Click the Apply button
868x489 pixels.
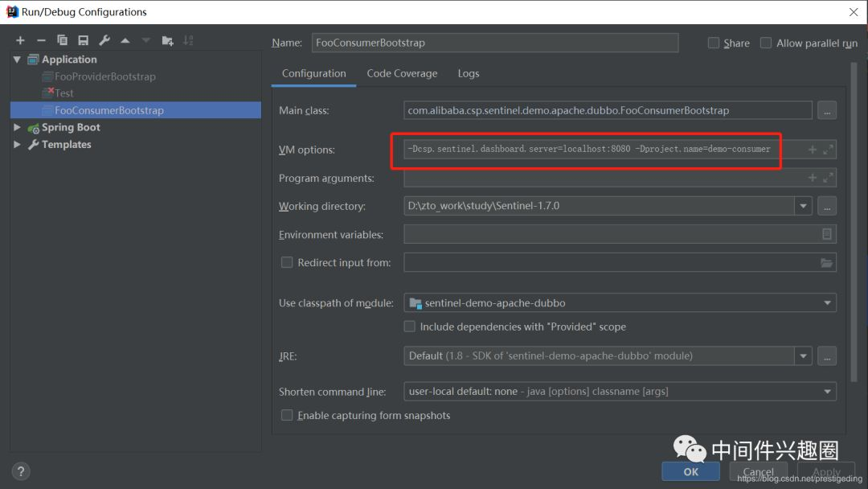coord(826,472)
